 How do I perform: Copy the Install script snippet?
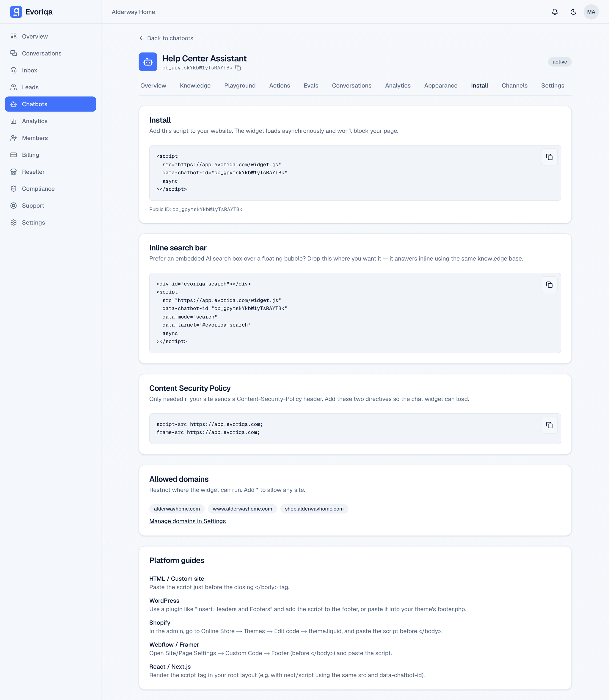click(x=549, y=157)
